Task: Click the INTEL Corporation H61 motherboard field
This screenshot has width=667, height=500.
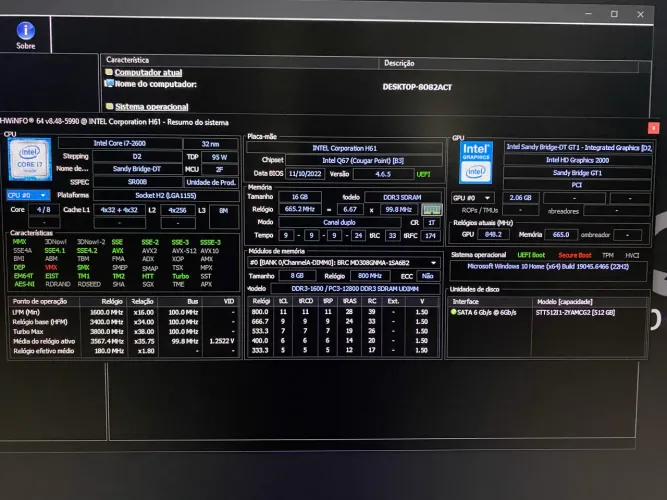Action: tap(344, 148)
